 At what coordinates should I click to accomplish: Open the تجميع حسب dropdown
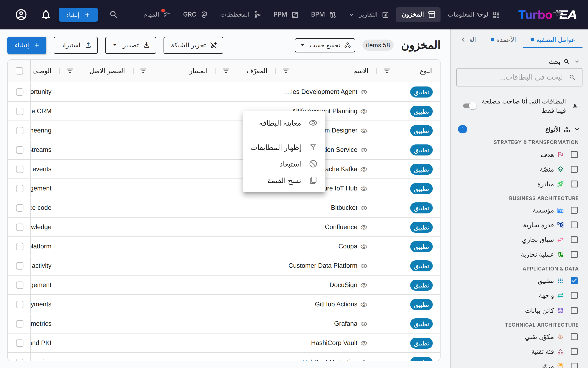[x=325, y=45]
